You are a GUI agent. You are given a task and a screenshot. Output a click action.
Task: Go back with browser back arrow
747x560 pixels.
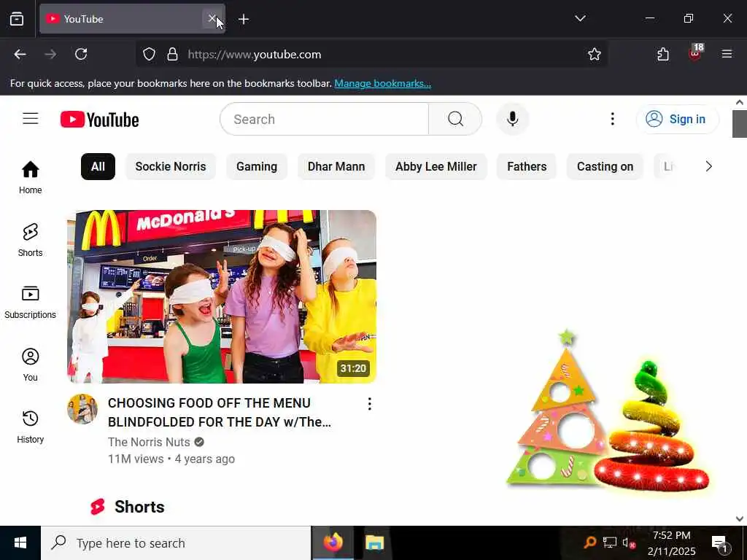20,54
